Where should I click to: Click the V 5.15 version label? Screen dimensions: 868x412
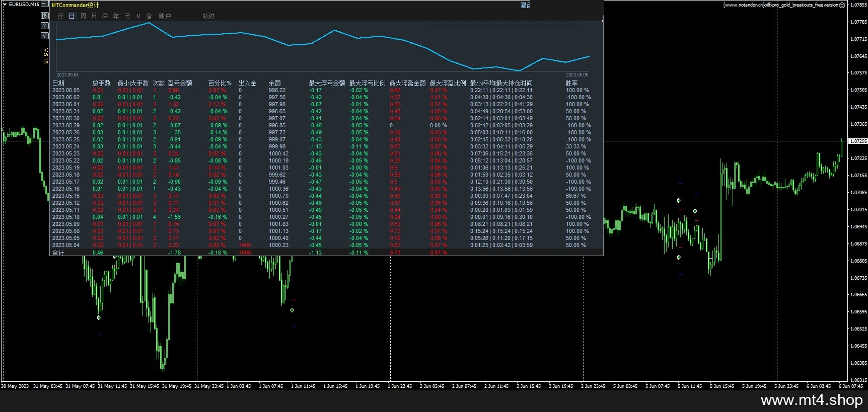click(x=45, y=56)
